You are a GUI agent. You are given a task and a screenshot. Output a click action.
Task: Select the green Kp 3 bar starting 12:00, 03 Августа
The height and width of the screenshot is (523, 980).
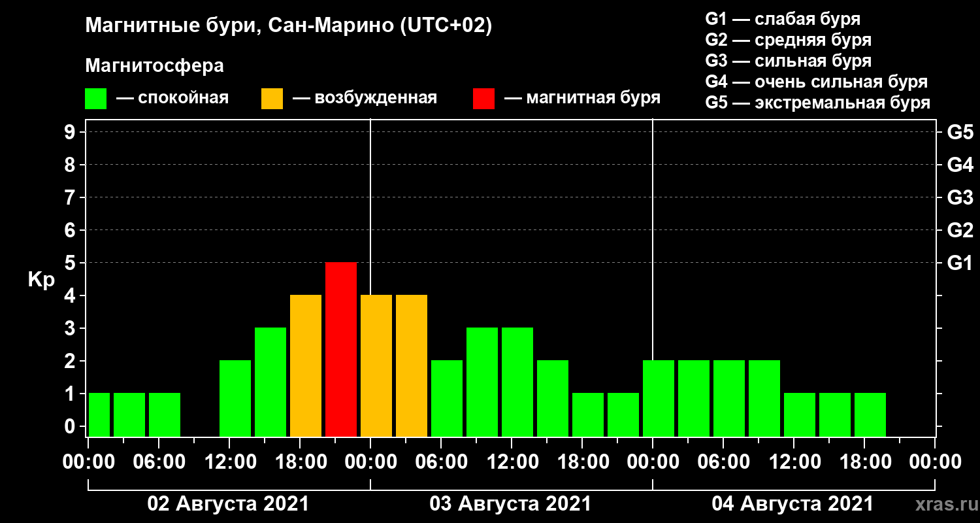[517, 382]
